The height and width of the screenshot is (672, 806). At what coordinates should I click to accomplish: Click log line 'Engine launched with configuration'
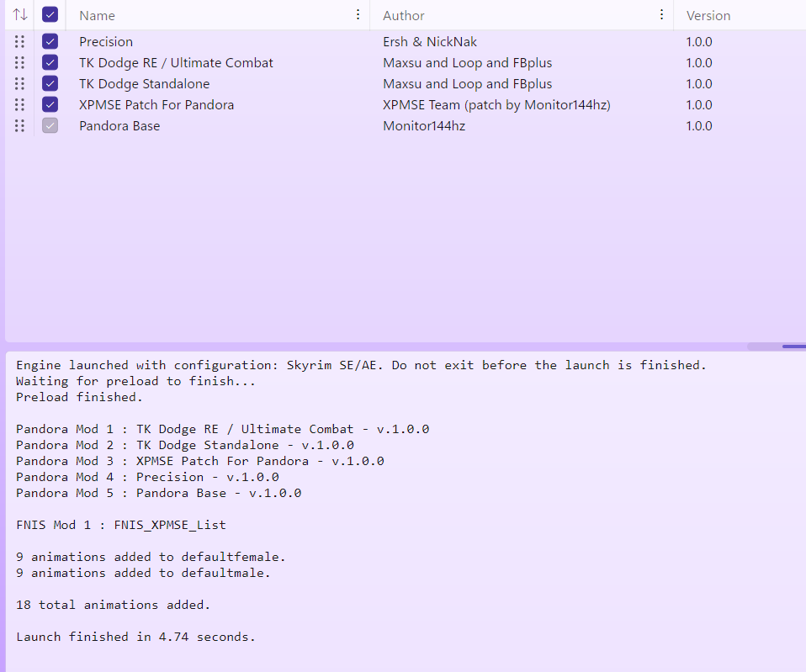click(361, 365)
